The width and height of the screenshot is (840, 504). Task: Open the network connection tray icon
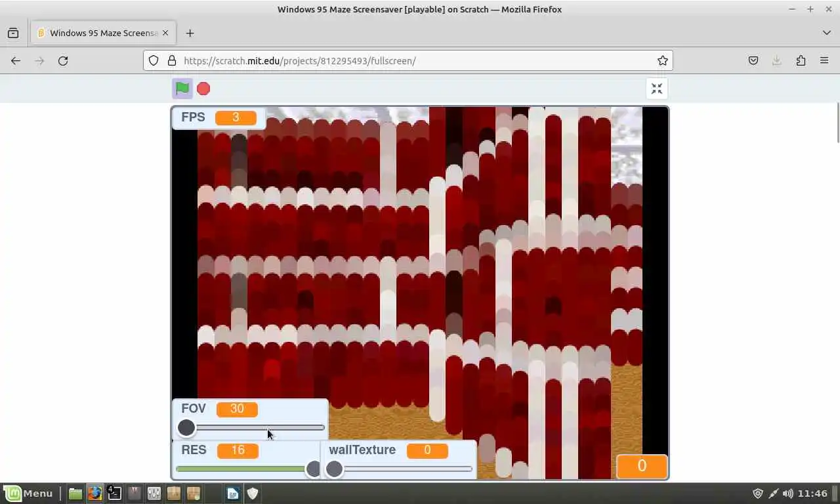click(773, 493)
